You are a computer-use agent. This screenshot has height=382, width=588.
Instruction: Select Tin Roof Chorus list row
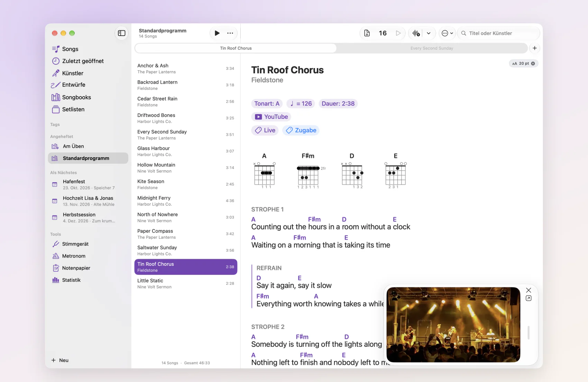click(186, 267)
